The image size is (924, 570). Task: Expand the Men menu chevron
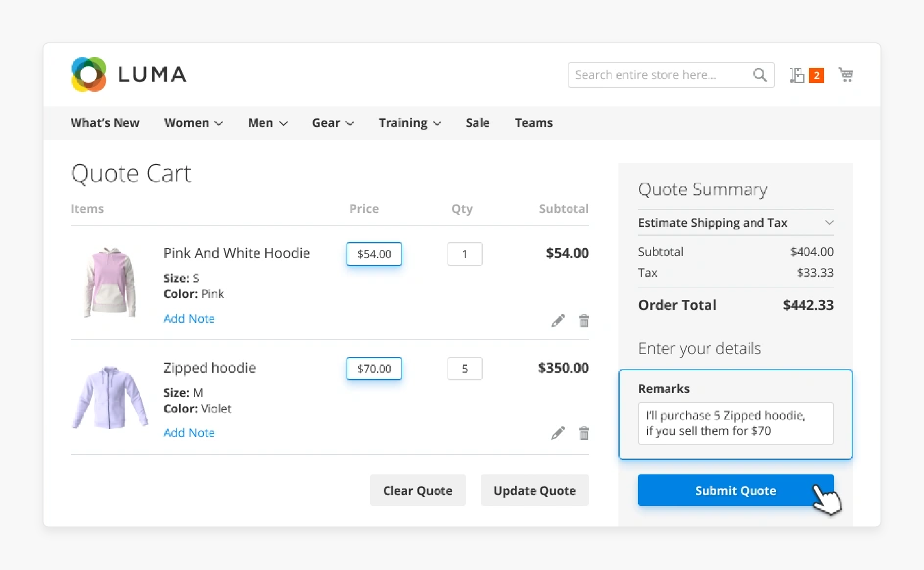(284, 123)
